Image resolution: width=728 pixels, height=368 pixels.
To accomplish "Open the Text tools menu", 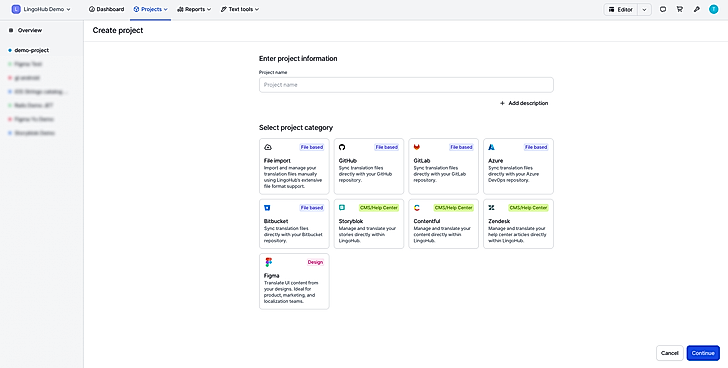I will pyautogui.click(x=240, y=9).
